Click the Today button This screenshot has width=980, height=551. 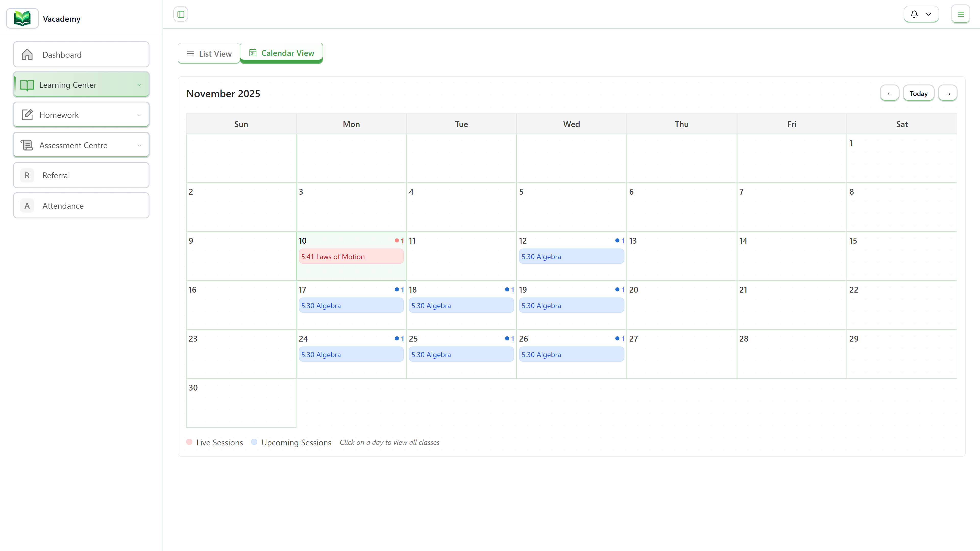pos(918,93)
